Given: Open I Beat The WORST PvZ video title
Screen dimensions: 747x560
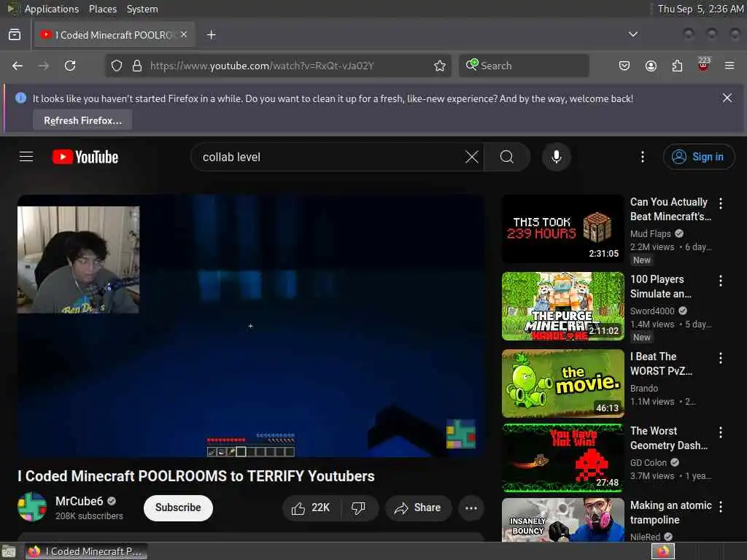Looking at the screenshot, I should point(661,364).
